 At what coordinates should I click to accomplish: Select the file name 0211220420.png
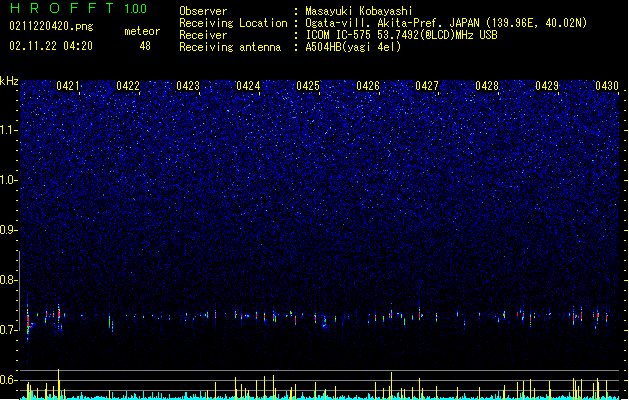pyautogui.click(x=51, y=26)
